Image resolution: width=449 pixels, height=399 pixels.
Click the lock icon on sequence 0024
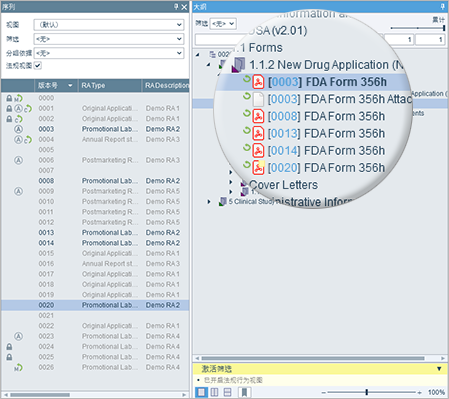pos(9,347)
